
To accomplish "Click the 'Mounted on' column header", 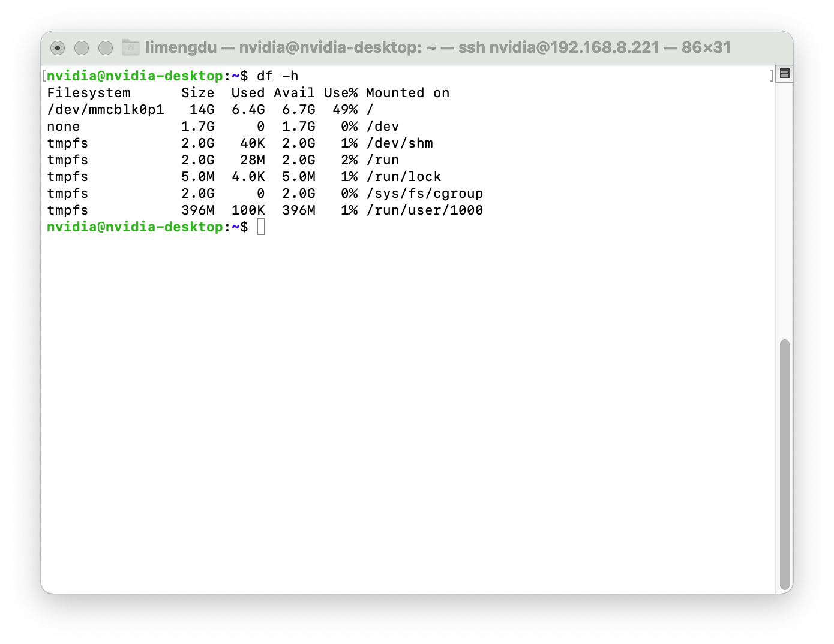I will (x=407, y=93).
